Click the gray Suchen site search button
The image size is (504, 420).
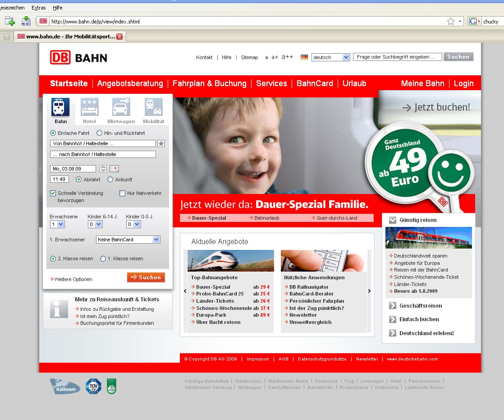[458, 57]
